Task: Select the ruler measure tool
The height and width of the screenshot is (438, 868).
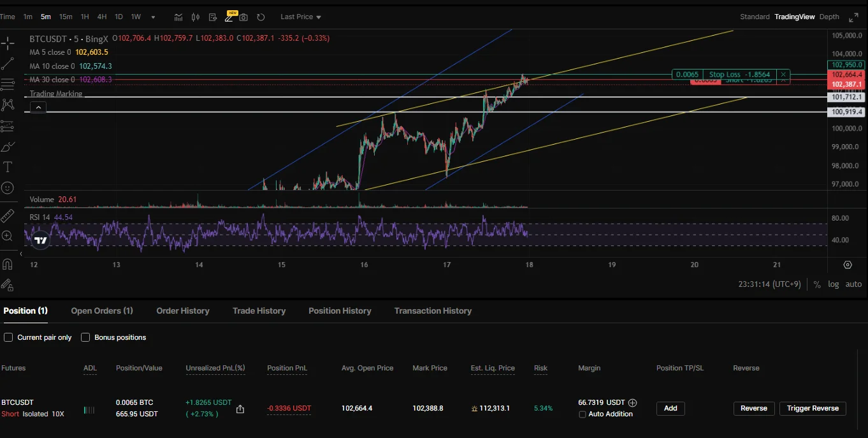Action: 8,215
